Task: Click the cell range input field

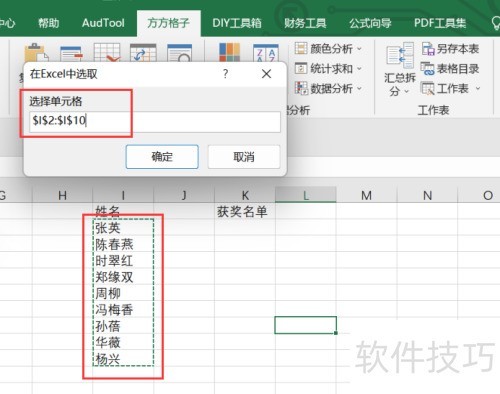Action: 155,121
